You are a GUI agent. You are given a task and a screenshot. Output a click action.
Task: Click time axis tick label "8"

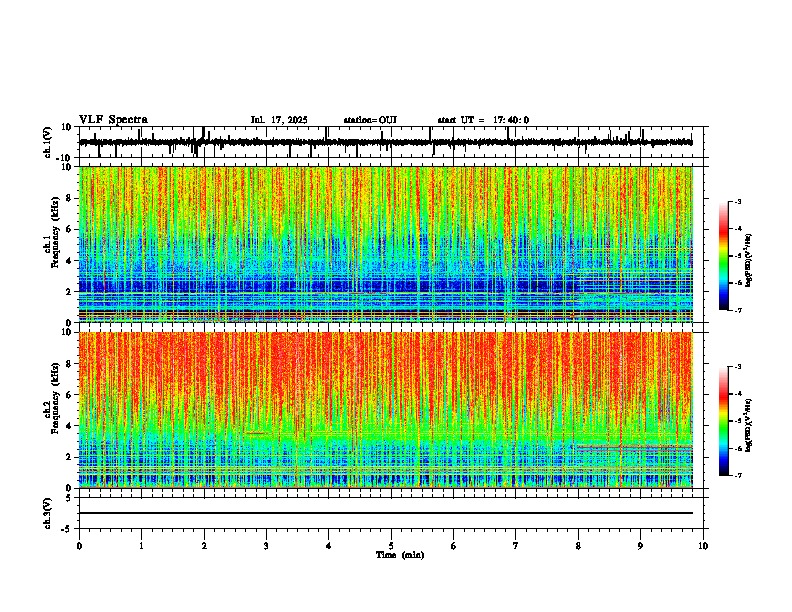tap(578, 546)
